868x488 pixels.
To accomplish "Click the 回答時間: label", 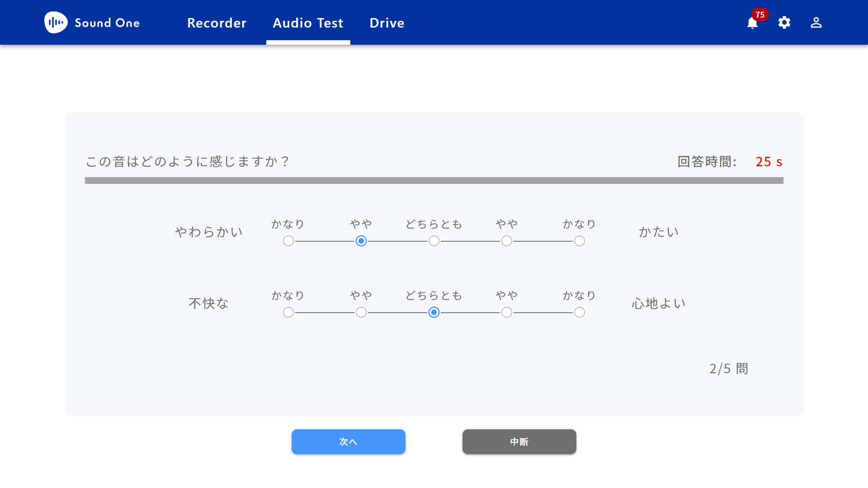I will click(x=707, y=162).
